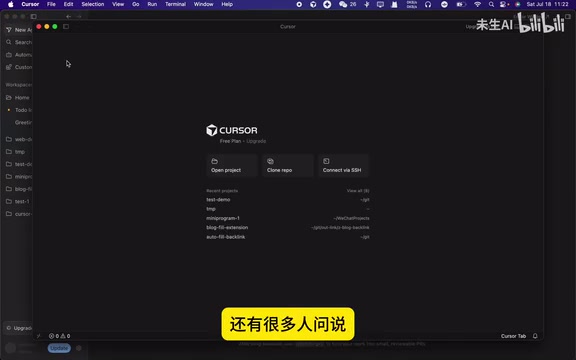Click the Siri icon in the menu bar

coord(518,4)
